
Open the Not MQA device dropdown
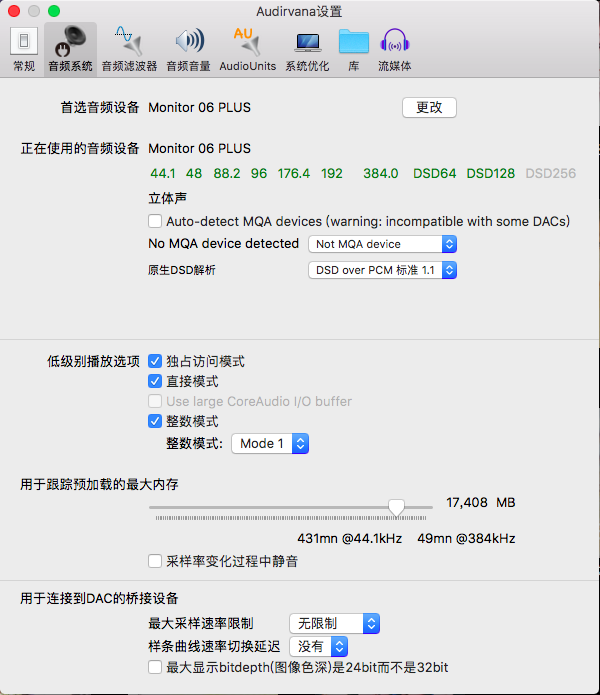[x=382, y=244]
